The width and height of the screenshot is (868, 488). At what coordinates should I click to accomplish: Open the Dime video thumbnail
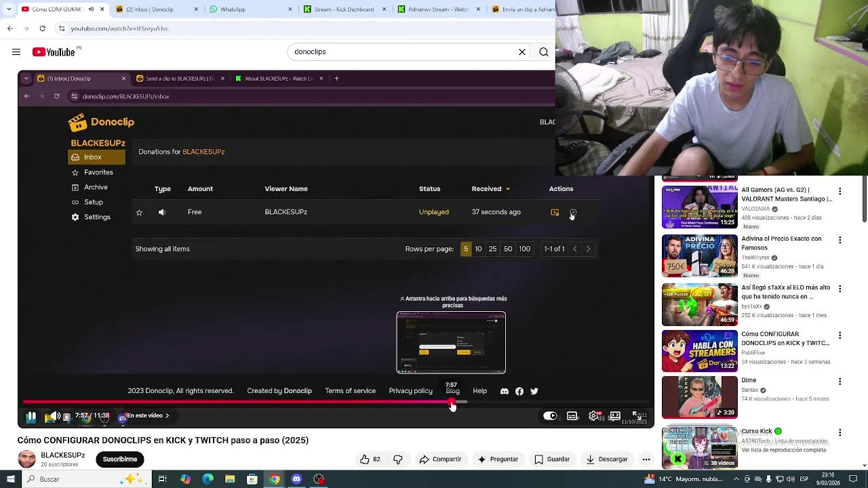click(699, 398)
